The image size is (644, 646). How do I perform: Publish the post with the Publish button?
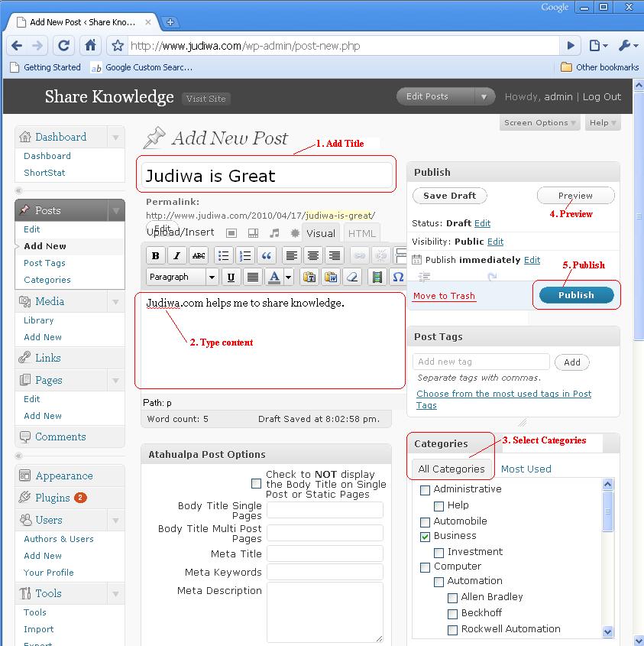[576, 295]
